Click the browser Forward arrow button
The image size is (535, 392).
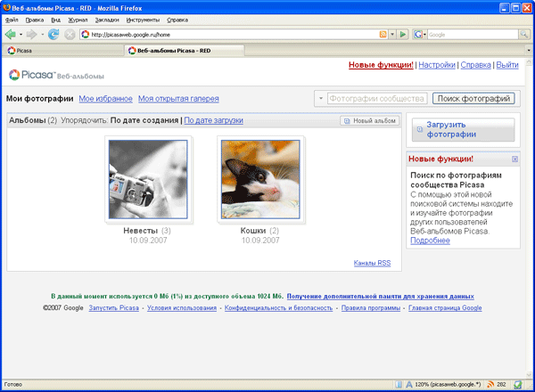click(31, 34)
